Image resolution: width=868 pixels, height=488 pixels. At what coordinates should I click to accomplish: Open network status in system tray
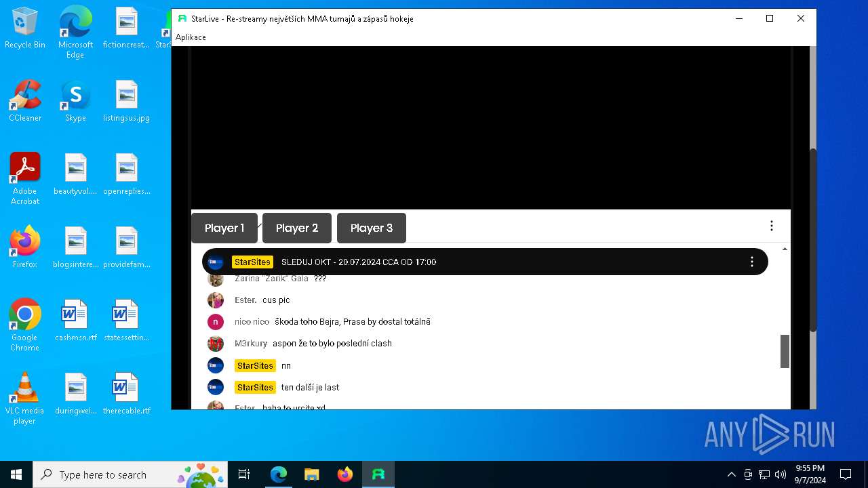tap(764, 474)
